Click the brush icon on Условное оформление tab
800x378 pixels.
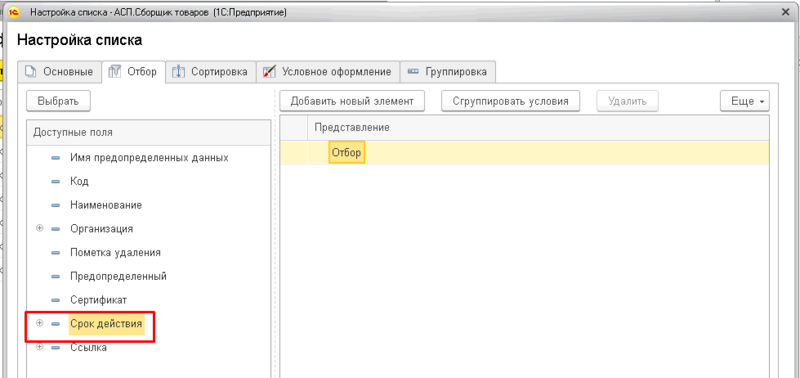click(x=269, y=72)
